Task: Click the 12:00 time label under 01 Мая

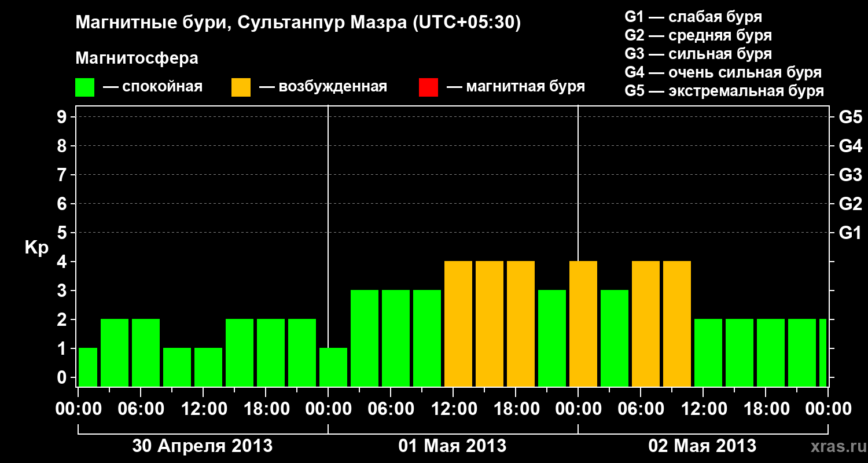Action: click(453, 409)
